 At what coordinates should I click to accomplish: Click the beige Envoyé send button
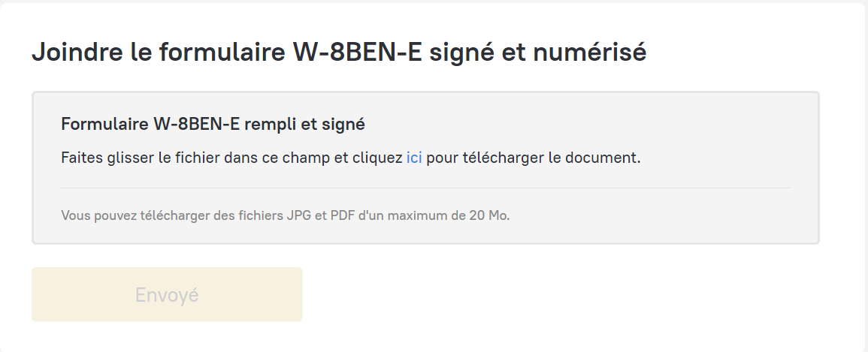click(167, 294)
